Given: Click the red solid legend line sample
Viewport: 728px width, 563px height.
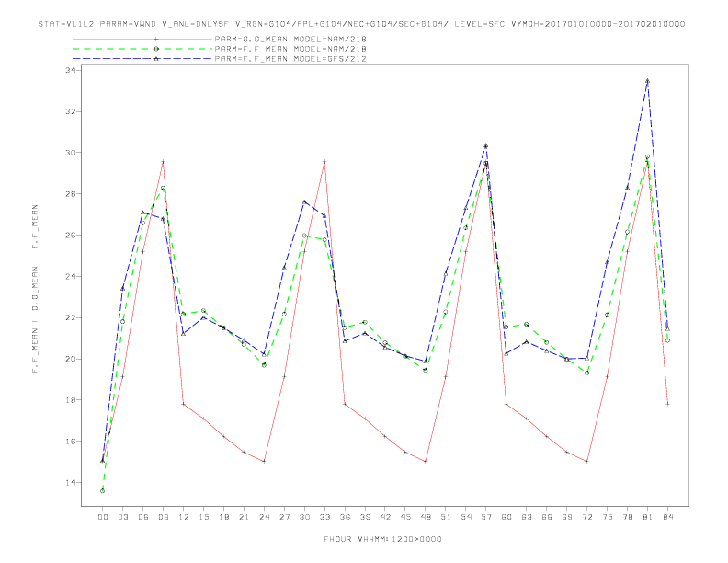Looking at the screenshot, I should tap(142, 39).
